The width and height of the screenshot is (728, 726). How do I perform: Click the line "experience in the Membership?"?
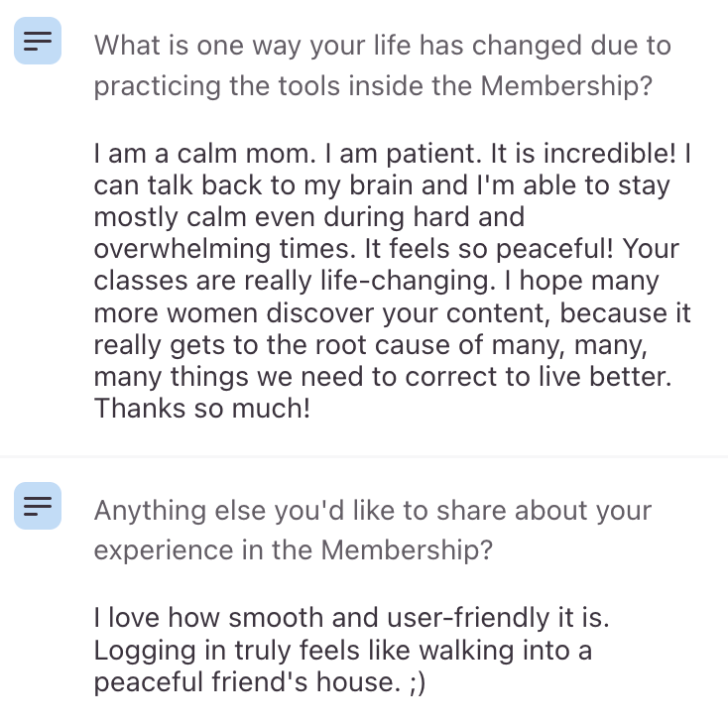coord(293,550)
